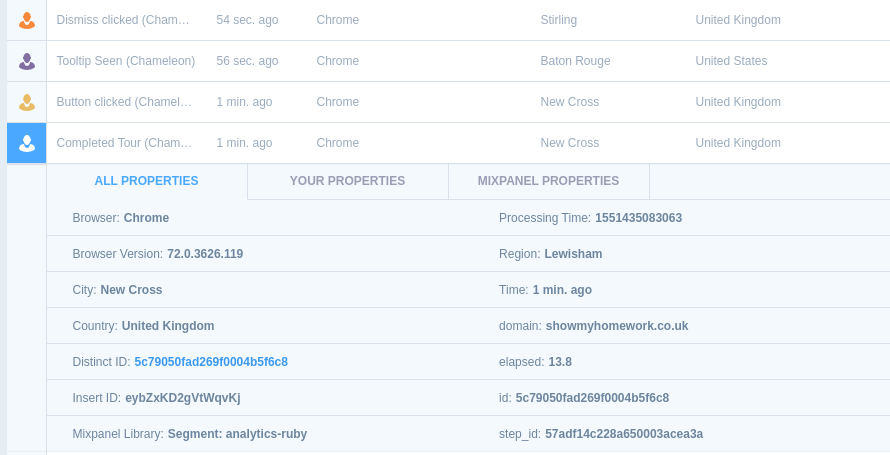The height and width of the screenshot is (455, 890).
Task: Click Browser Version value 72.0.3626.119
Action: point(205,254)
